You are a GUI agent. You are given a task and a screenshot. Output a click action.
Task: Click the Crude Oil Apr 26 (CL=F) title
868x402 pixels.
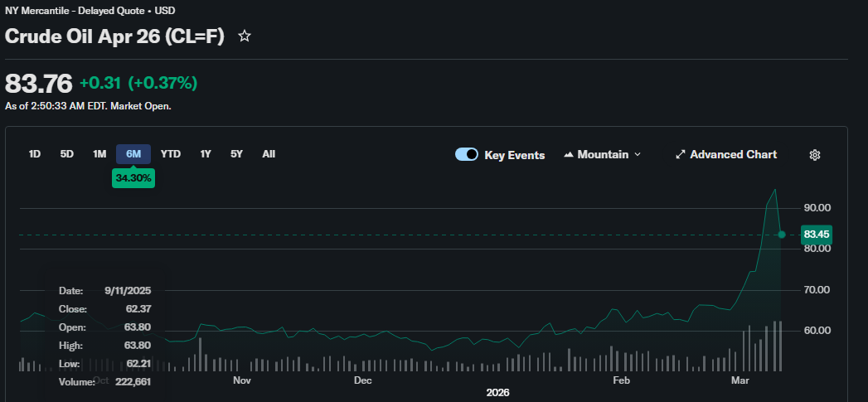click(x=114, y=36)
